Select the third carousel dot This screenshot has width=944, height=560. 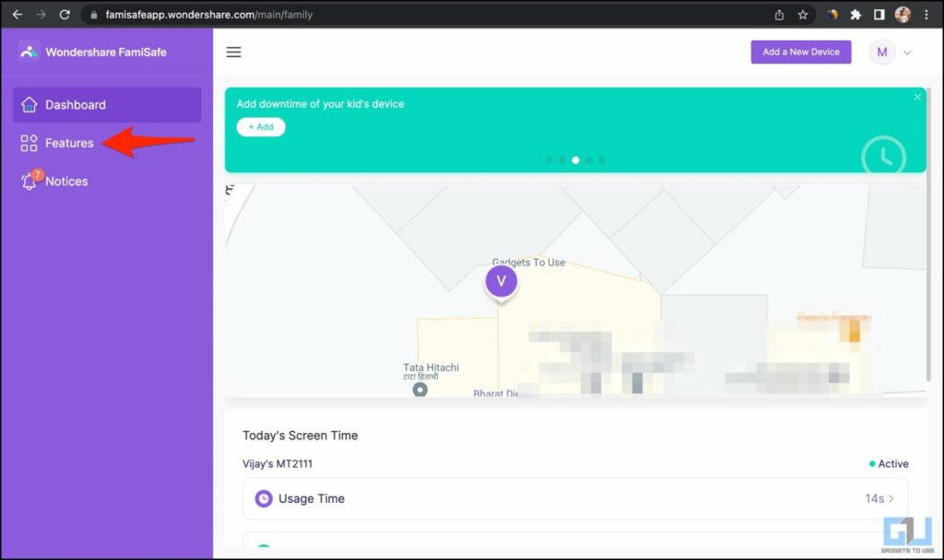[575, 159]
